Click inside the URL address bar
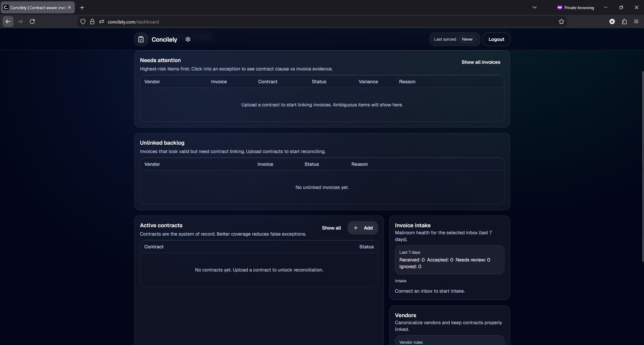 (235, 21)
